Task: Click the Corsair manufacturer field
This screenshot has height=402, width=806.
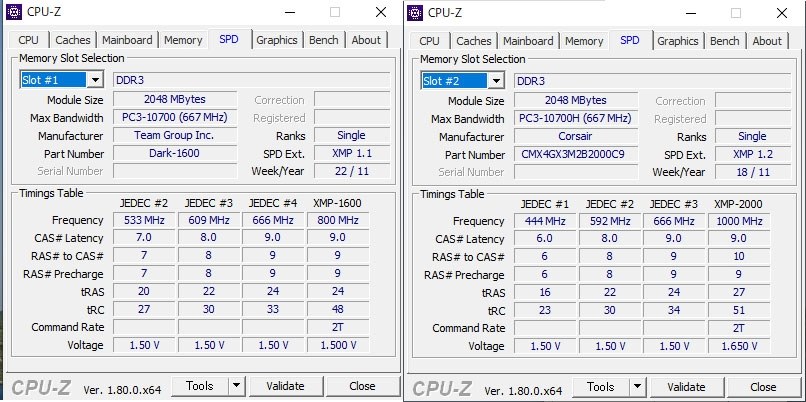Action: click(x=575, y=136)
